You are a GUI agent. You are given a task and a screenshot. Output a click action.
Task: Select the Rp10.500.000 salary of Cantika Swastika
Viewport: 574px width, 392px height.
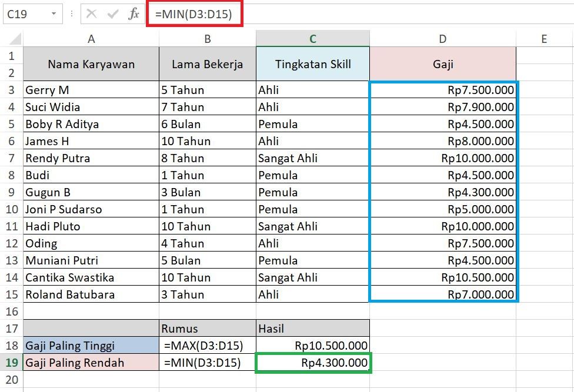coord(443,277)
